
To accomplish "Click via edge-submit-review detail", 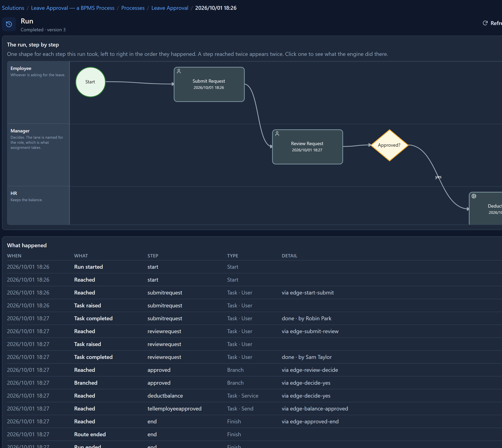I will click(310, 331).
